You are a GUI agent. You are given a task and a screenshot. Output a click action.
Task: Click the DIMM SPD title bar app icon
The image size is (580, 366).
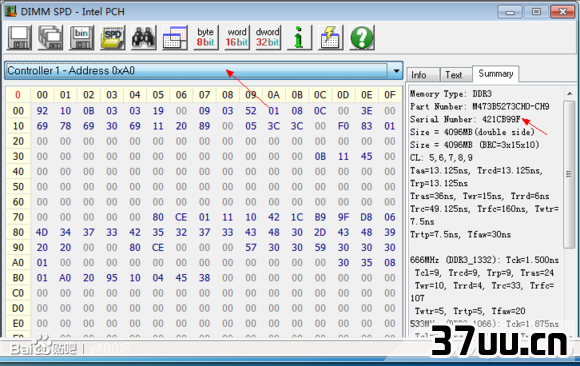(11, 11)
